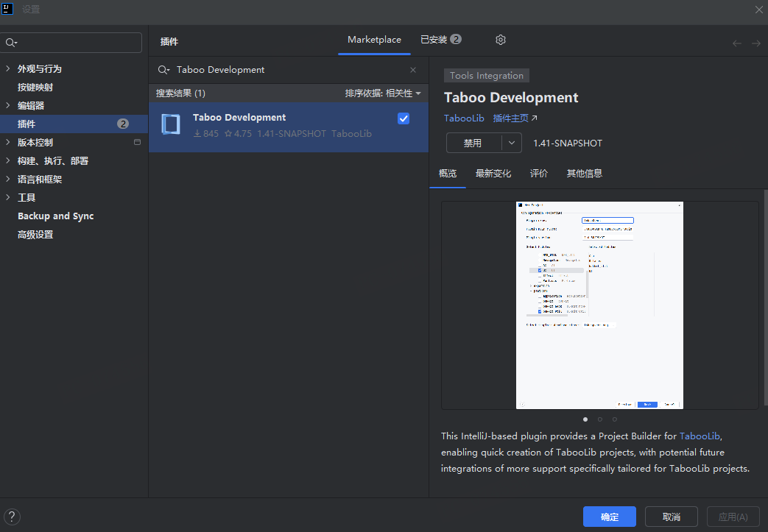
Task: Switch to the 已安装 tab
Action: (440, 40)
